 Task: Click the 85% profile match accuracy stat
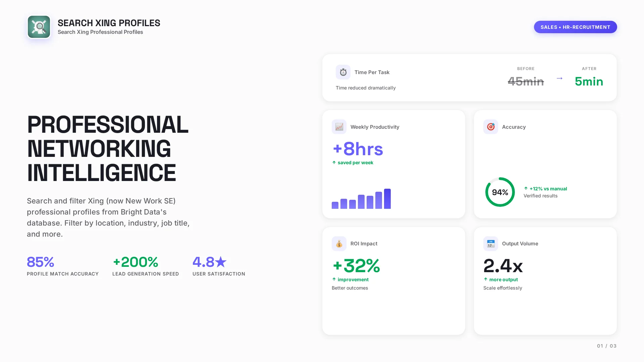[40, 262]
